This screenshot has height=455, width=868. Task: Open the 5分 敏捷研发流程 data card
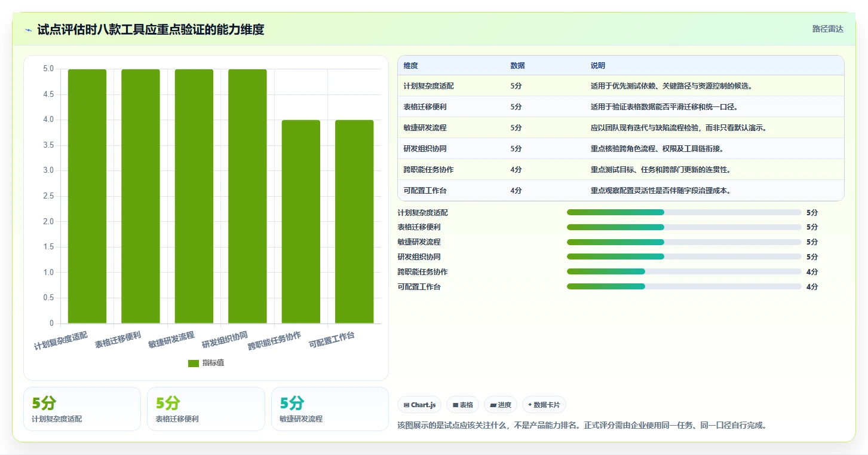[330, 409]
